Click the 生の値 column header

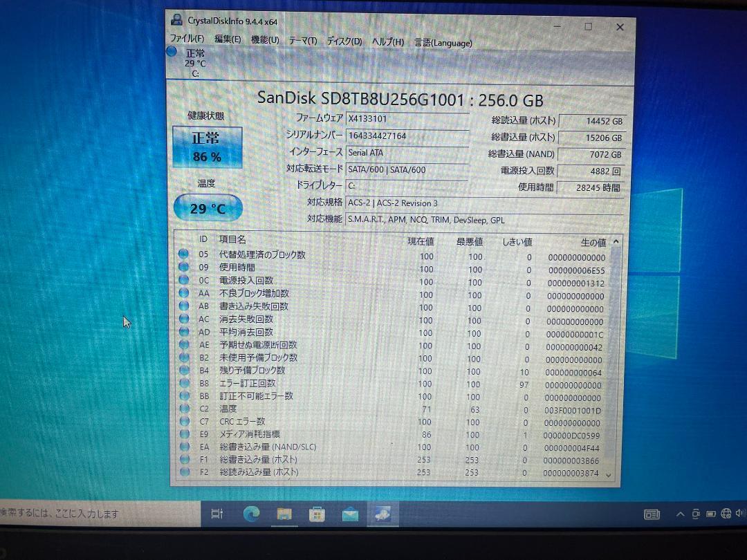point(593,243)
